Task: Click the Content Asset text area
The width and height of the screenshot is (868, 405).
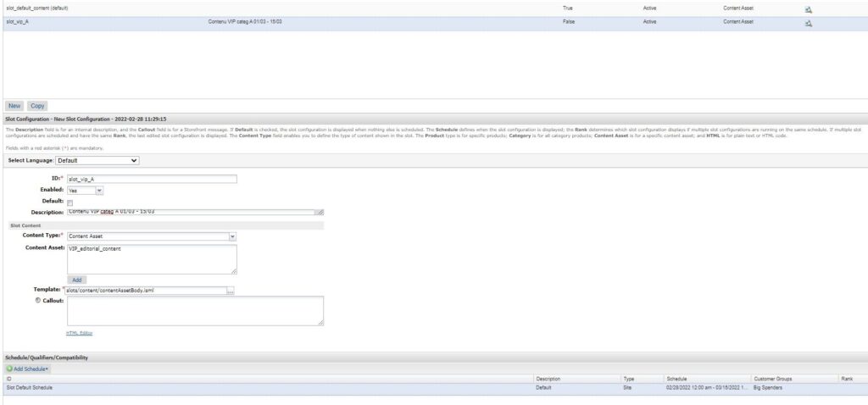Action: pyautogui.click(x=152, y=259)
